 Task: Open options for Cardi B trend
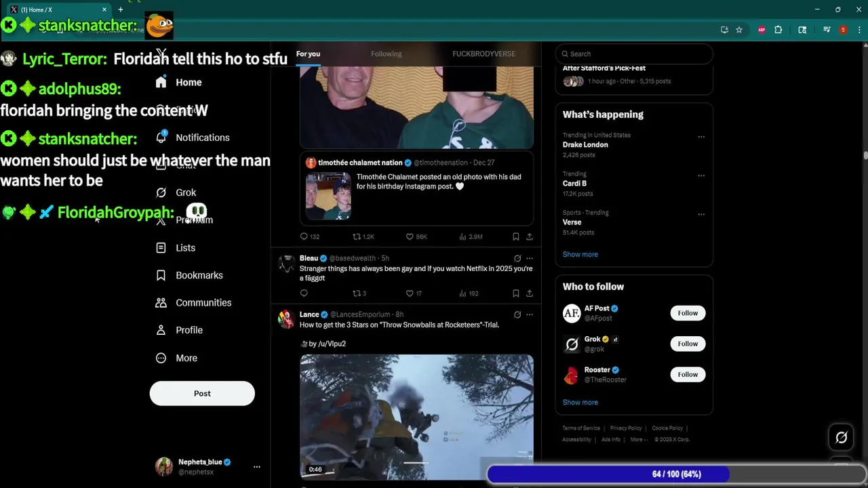pyautogui.click(x=701, y=176)
